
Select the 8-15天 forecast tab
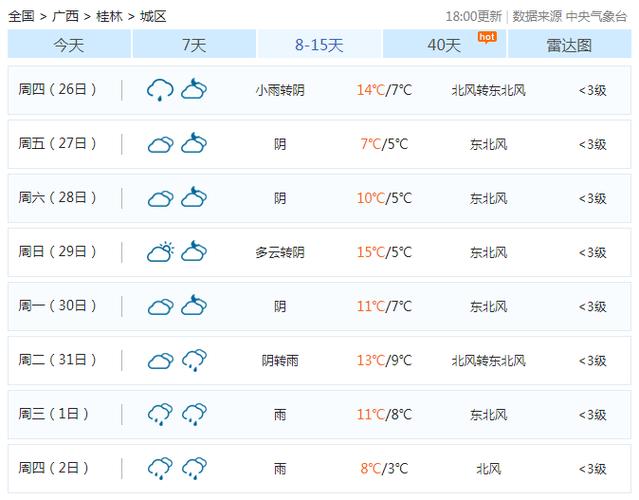coord(319,44)
